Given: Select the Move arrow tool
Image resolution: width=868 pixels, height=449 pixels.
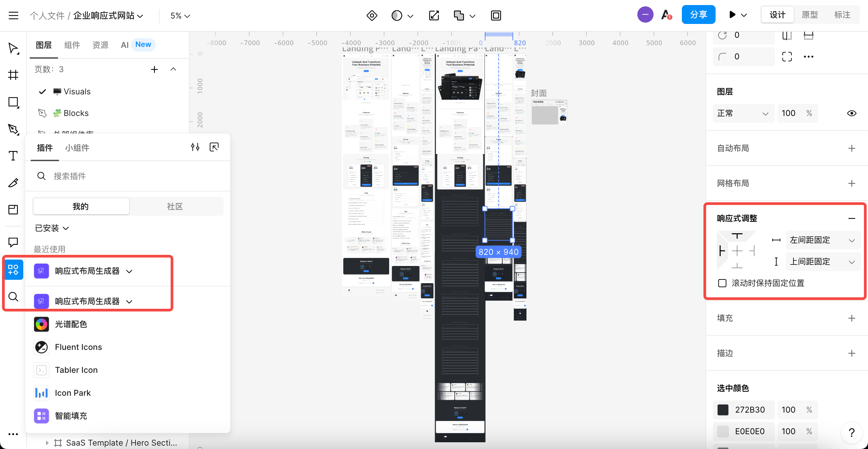Looking at the screenshot, I should pyautogui.click(x=13, y=48).
